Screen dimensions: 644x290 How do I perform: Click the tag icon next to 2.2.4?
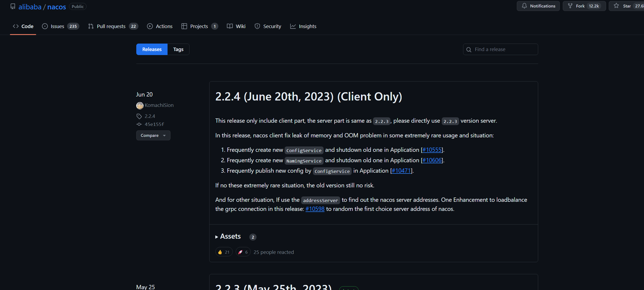[139, 116]
